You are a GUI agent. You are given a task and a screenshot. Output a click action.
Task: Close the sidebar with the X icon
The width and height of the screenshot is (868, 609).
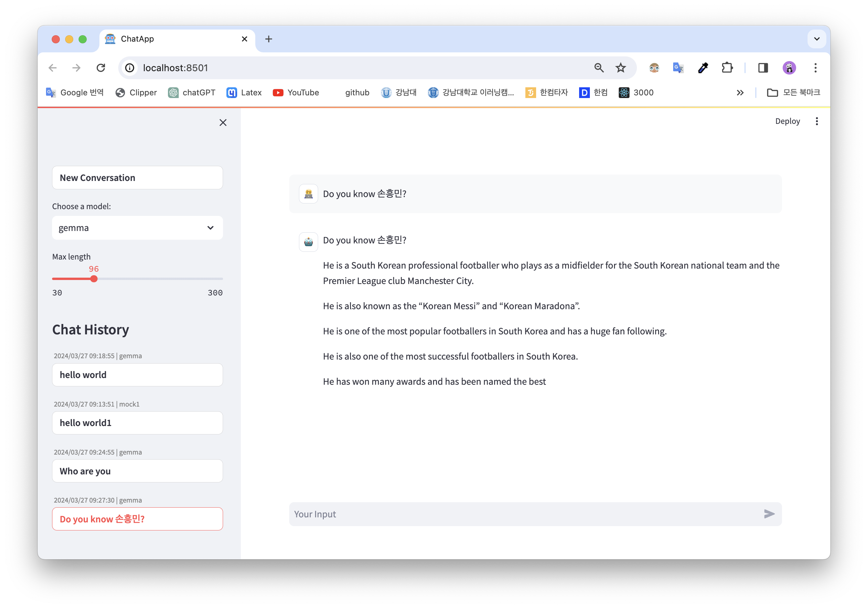223,123
